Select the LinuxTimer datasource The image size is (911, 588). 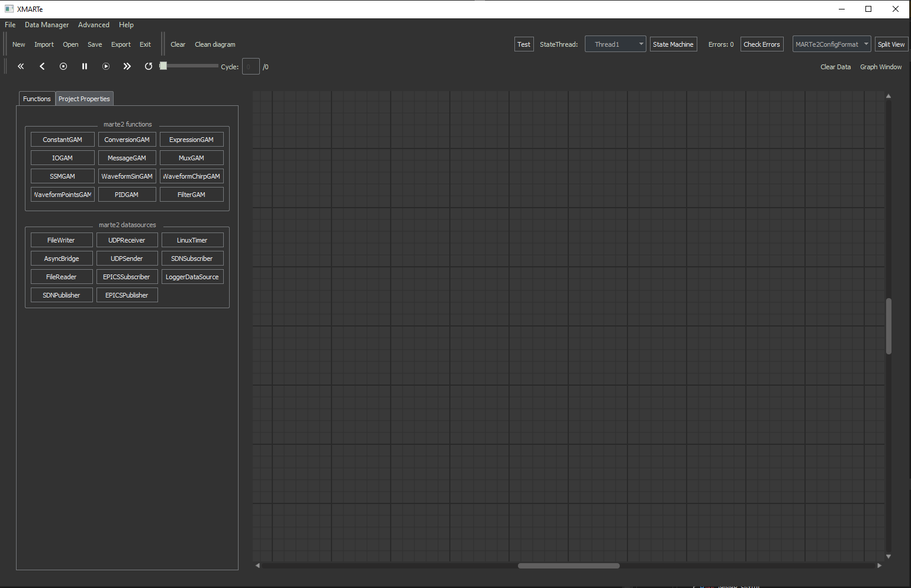tap(192, 240)
